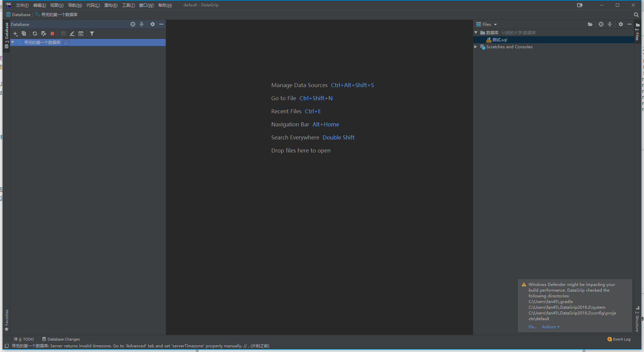Screen dimensions: 644x352
Task: Open the 重构(R) menu
Action: point(111,5)
